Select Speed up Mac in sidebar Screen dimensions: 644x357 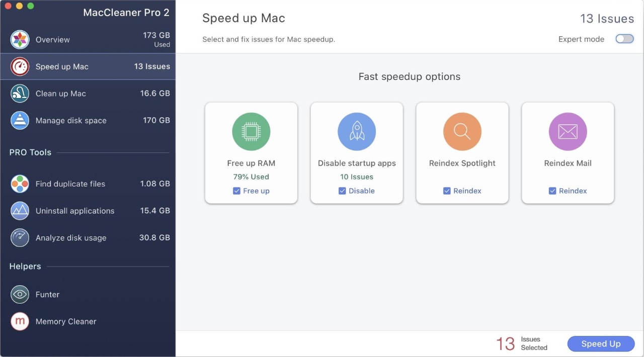[x=88, y=67]
